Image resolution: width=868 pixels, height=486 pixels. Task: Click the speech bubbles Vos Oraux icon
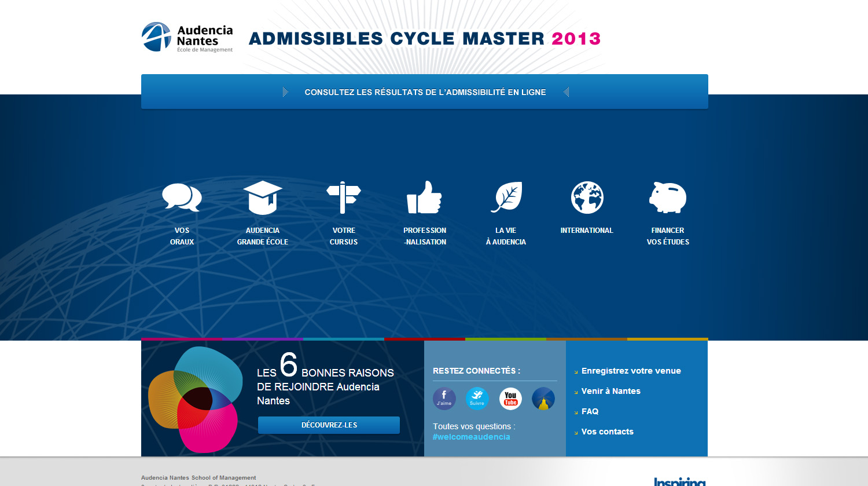coord(182,198)
